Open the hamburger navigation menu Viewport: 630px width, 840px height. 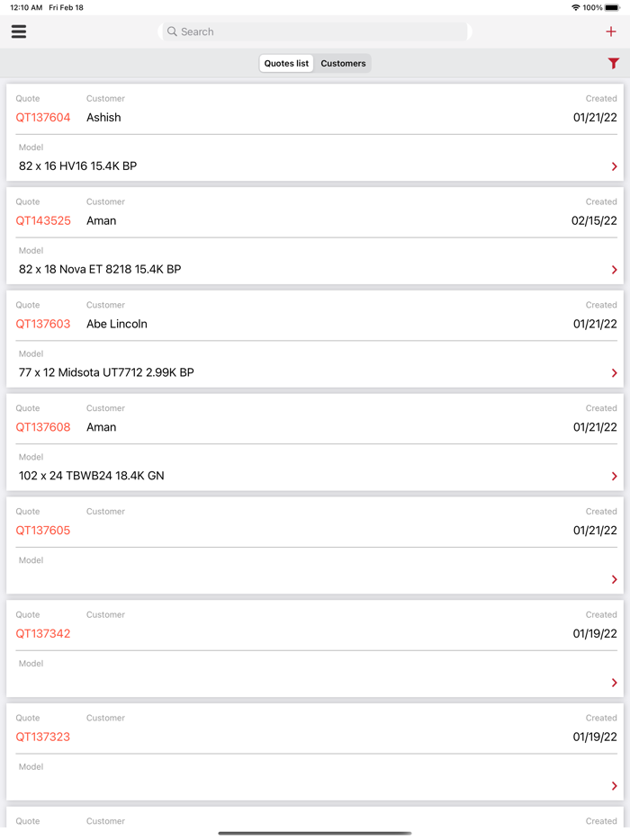(18, 31)
